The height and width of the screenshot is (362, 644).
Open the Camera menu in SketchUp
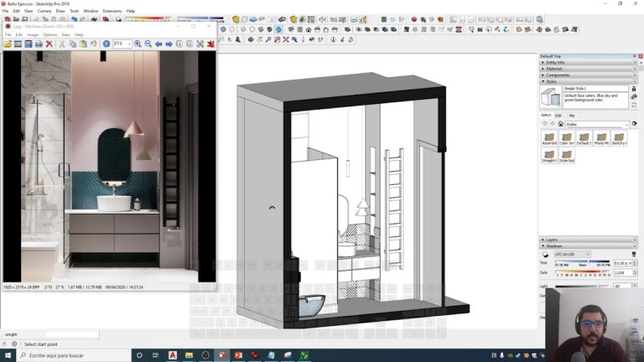pos(44,11)
